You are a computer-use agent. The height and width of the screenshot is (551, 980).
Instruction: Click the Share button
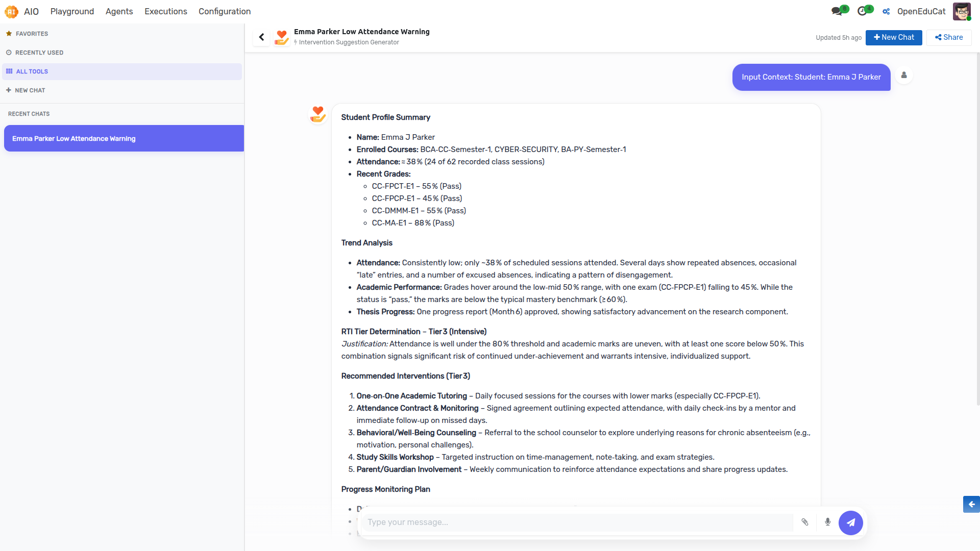(949, 37)
